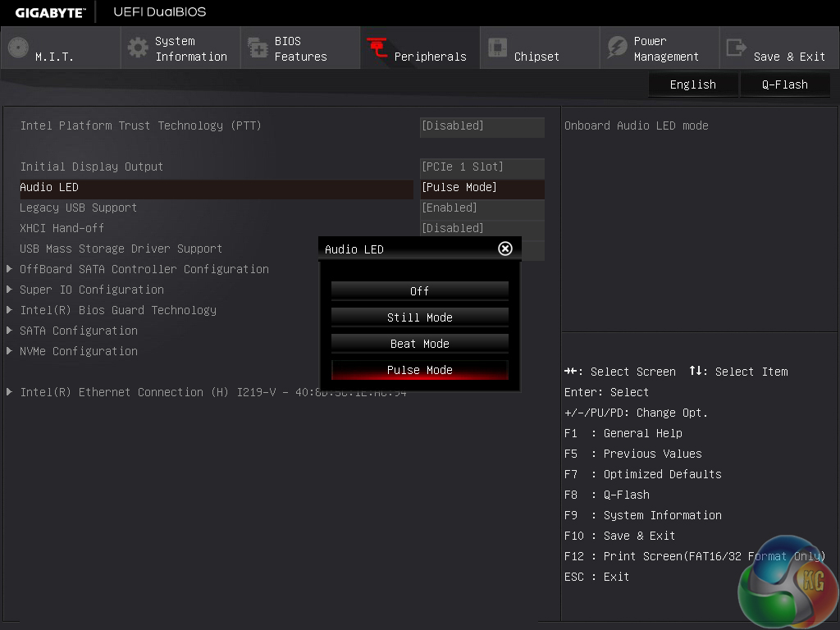Change Initial Display Output PCIe 1 Slot value

(x=482, y=167)
